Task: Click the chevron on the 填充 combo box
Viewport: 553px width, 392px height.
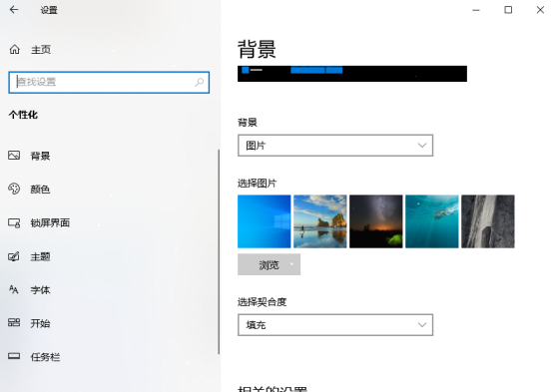Action: point(422,324)
